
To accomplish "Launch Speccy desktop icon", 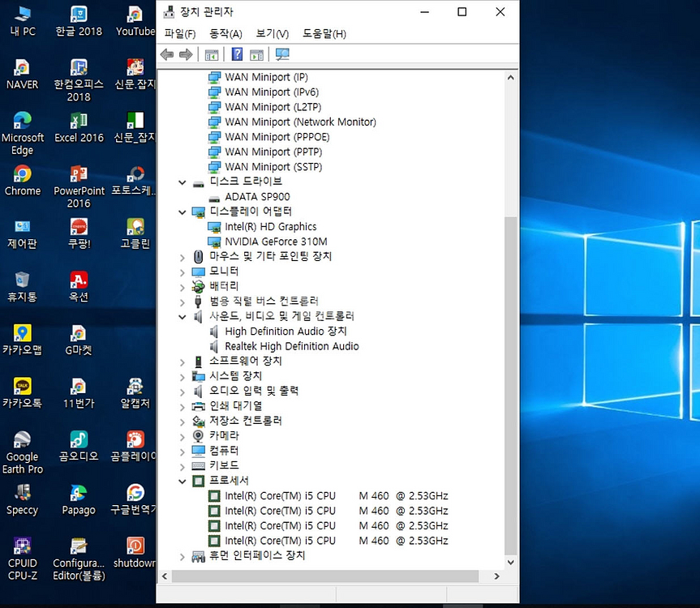I will [23, 499].
